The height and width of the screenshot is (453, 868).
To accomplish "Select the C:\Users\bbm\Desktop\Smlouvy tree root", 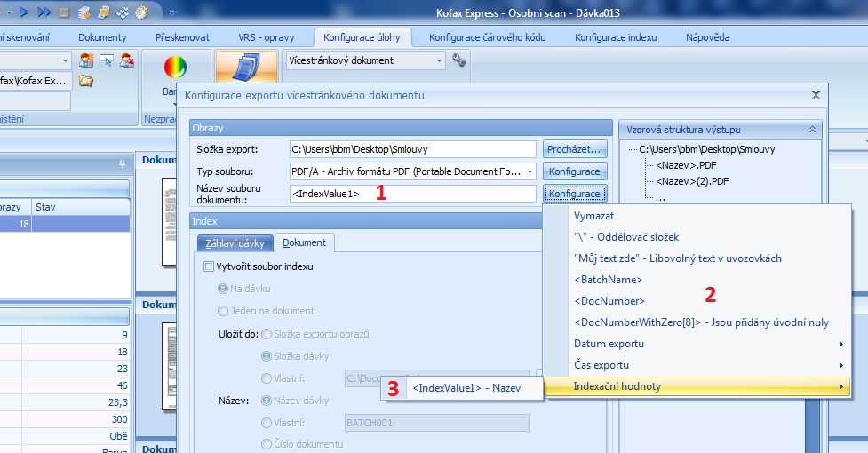I will point(707,149).
